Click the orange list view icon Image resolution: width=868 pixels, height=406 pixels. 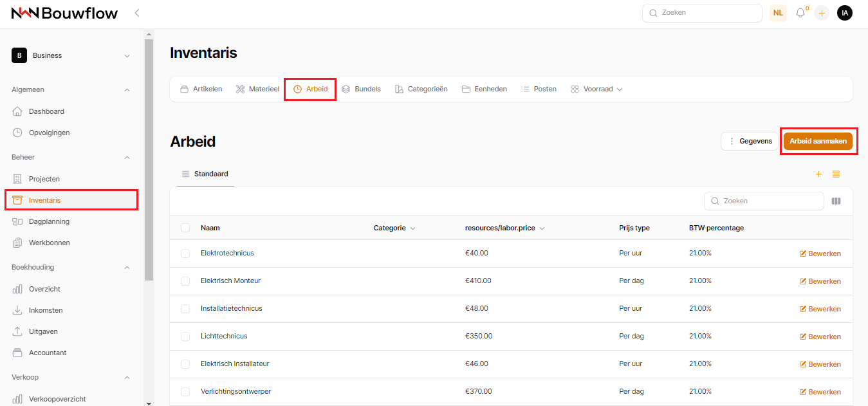tap(836, 174)
